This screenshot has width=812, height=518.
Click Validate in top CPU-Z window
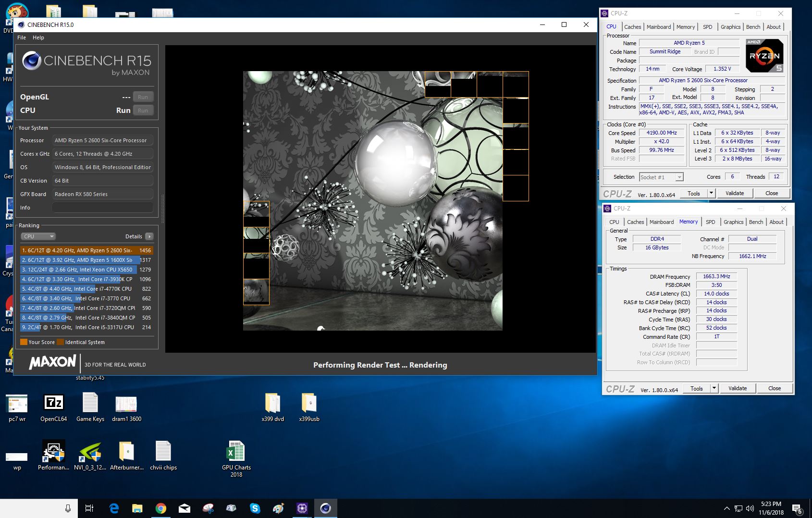[735, 193]
